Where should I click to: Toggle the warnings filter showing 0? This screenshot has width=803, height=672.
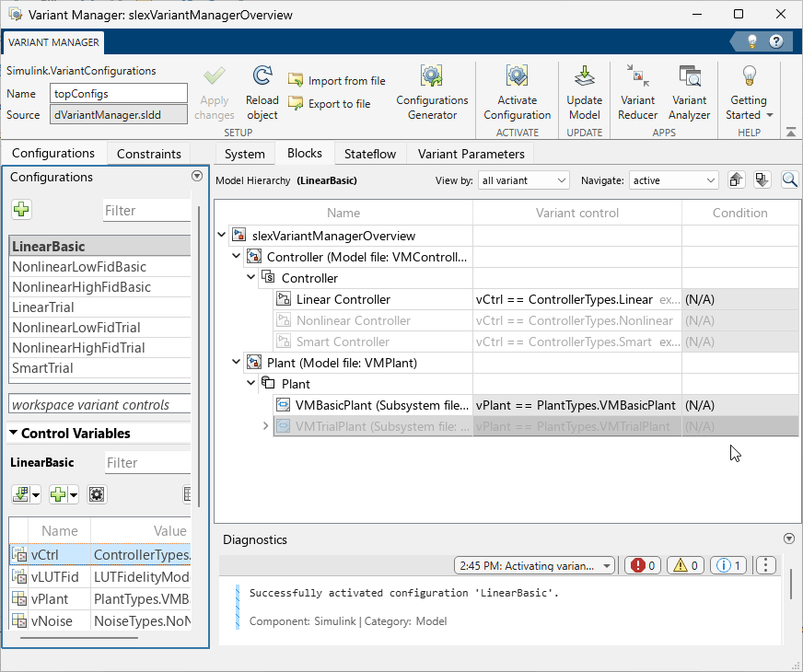685,565
